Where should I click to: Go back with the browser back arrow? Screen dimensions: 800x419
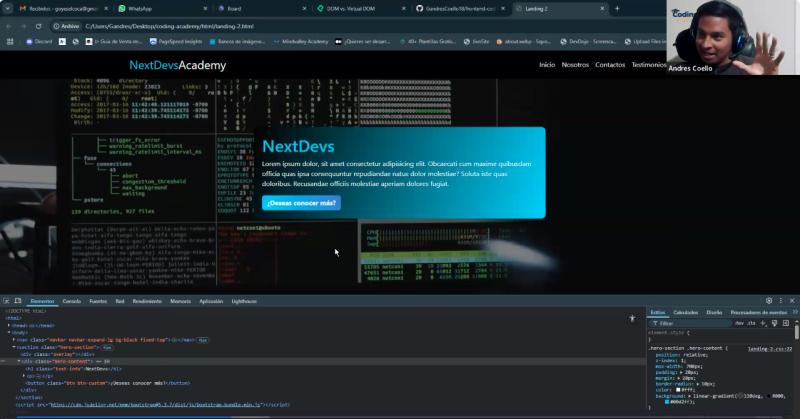(9, 26)
